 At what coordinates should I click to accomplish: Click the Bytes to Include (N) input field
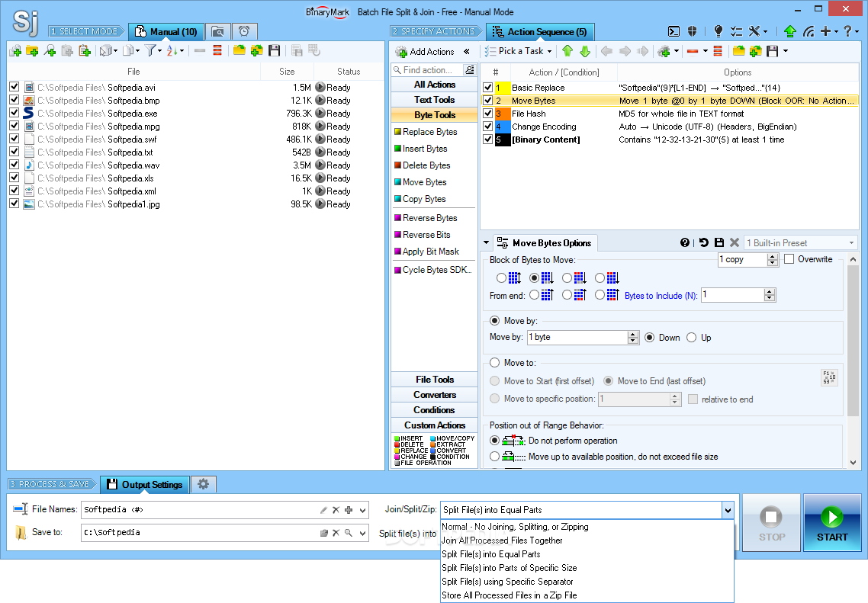pyautogui.click(x=732, y=296)
